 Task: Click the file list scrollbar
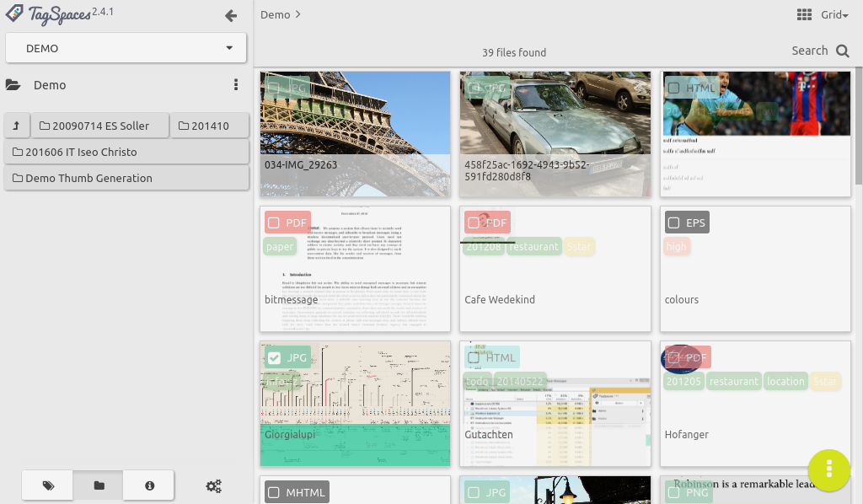[x=859, y=126]
